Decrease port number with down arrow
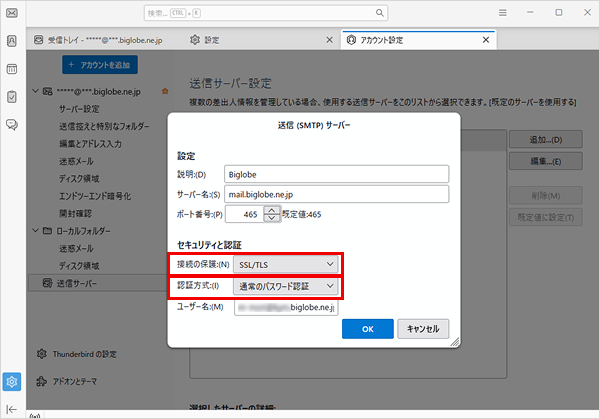This screenshot has width=600, height=419. (x=272, y=218)
